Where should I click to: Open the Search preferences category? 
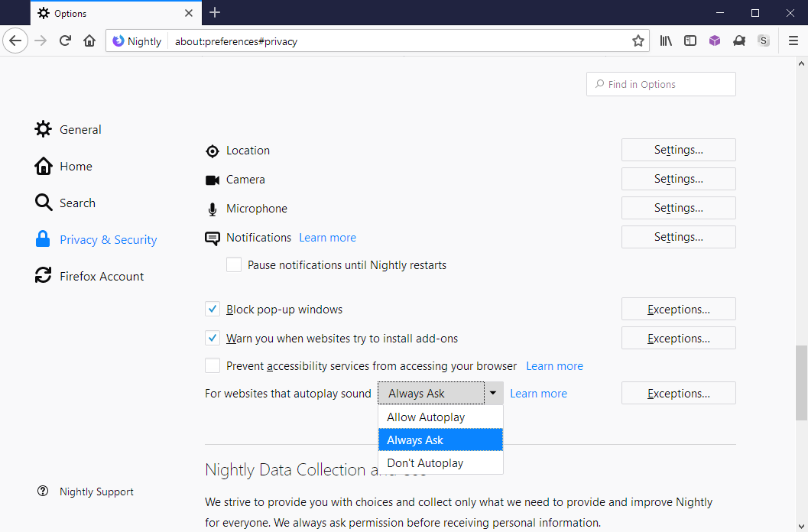point(77,203)
